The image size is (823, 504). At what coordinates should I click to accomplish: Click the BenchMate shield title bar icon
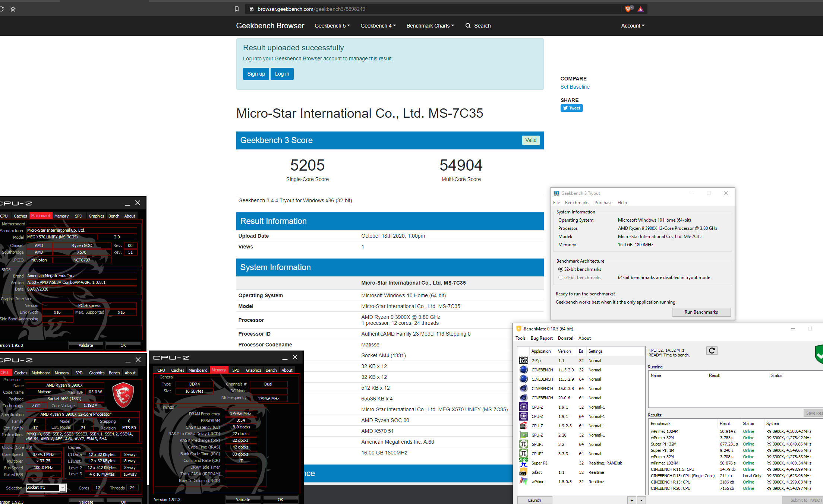[x=518, y=329]
